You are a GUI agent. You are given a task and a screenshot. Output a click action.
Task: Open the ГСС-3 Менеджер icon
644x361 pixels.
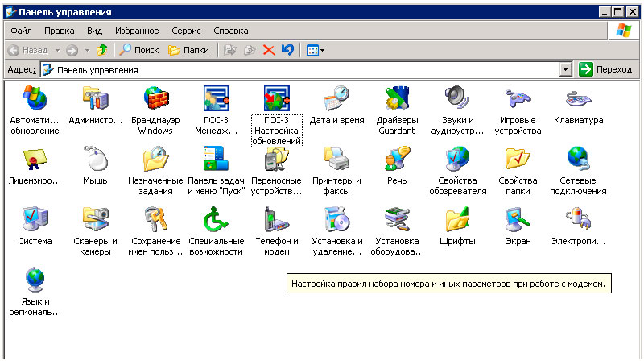tap(216, 98)
